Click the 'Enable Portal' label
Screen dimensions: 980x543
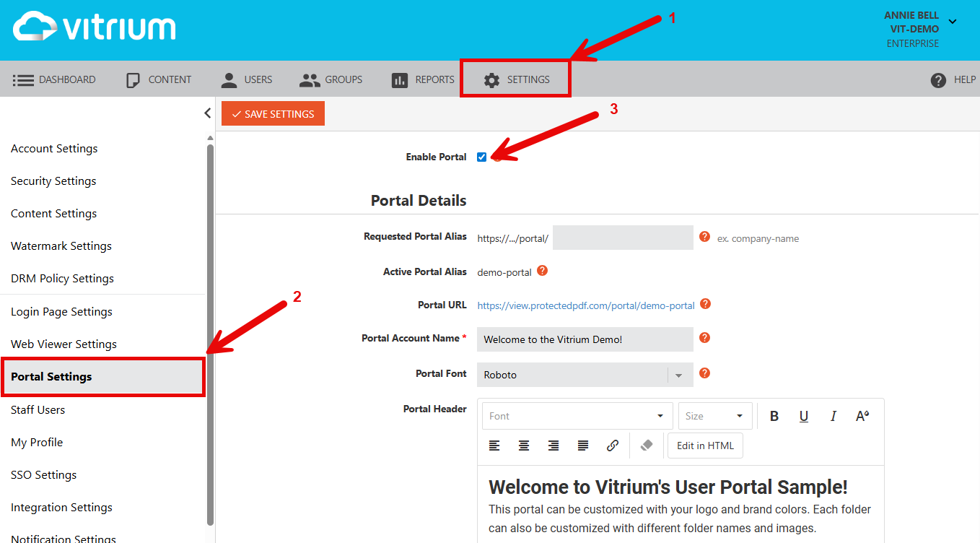click(436, 157)
